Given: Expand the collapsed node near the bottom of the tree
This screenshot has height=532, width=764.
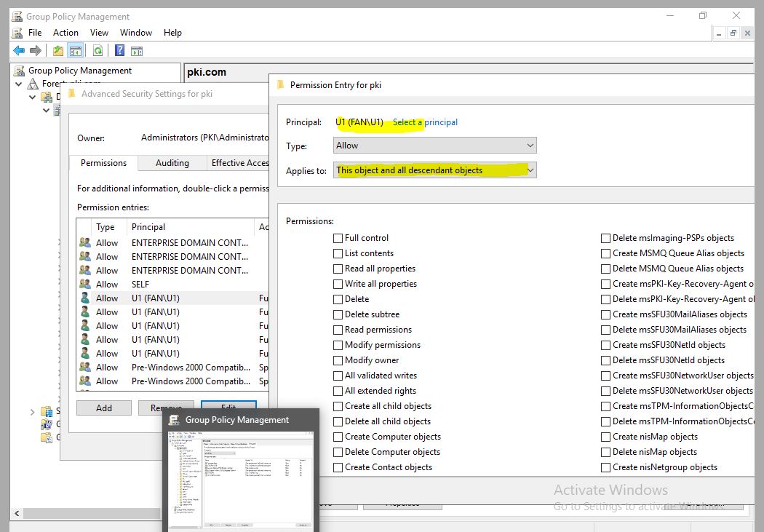Looking at the screenshot, I should pos(32,412).
